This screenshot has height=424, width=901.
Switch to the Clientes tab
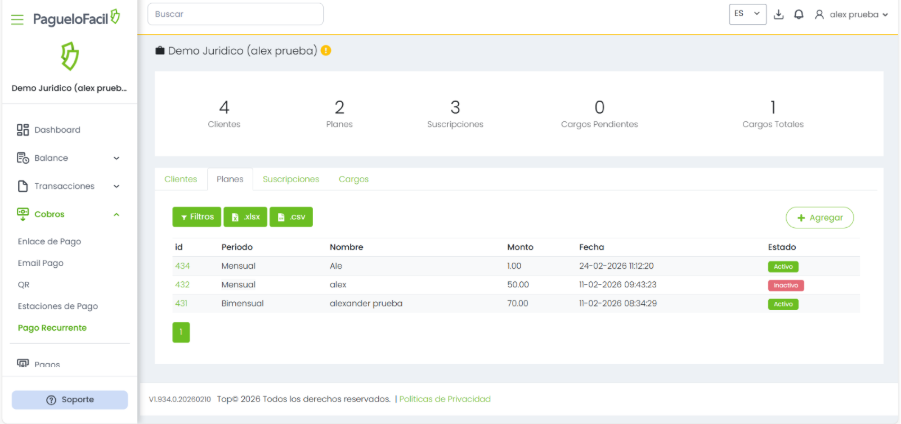tap(180, 179)
